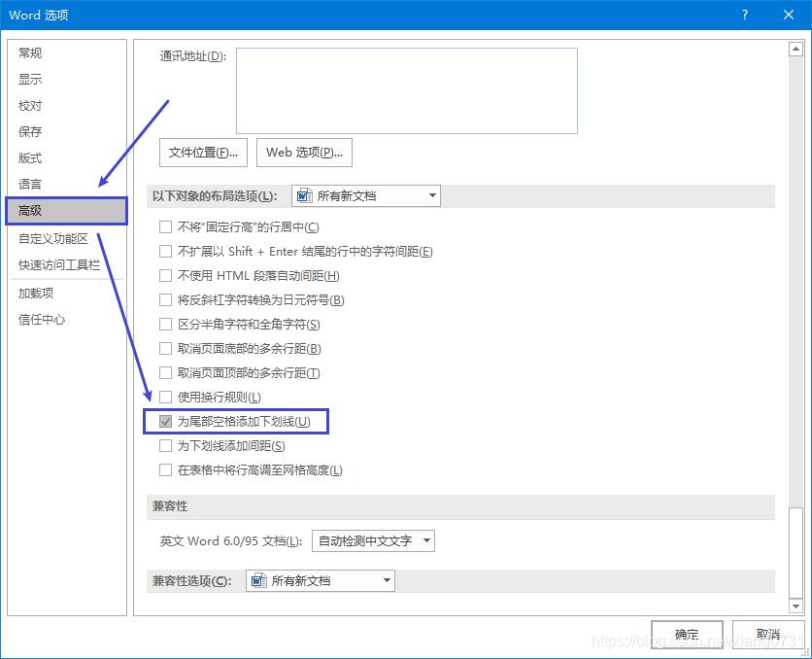Check 为下划线添加间距 option
Screen dimensions: 812x659
(166, 446)
